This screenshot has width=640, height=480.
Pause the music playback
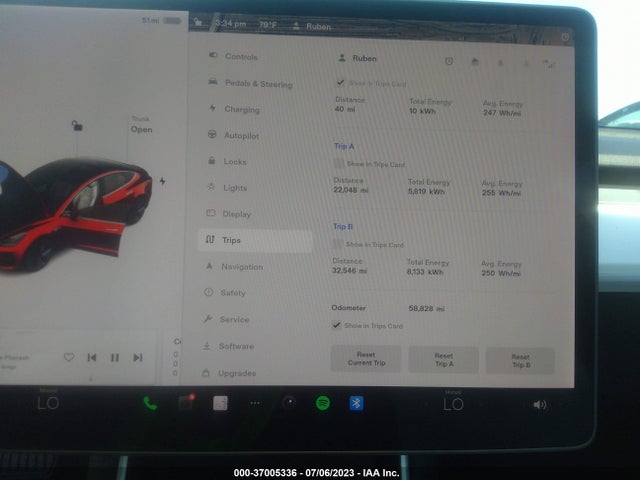click(x=115, y=358)
